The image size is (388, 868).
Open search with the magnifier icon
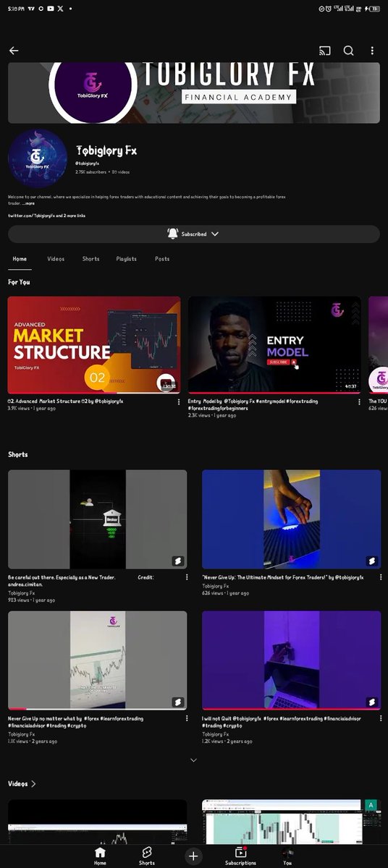tap(348, 51)
